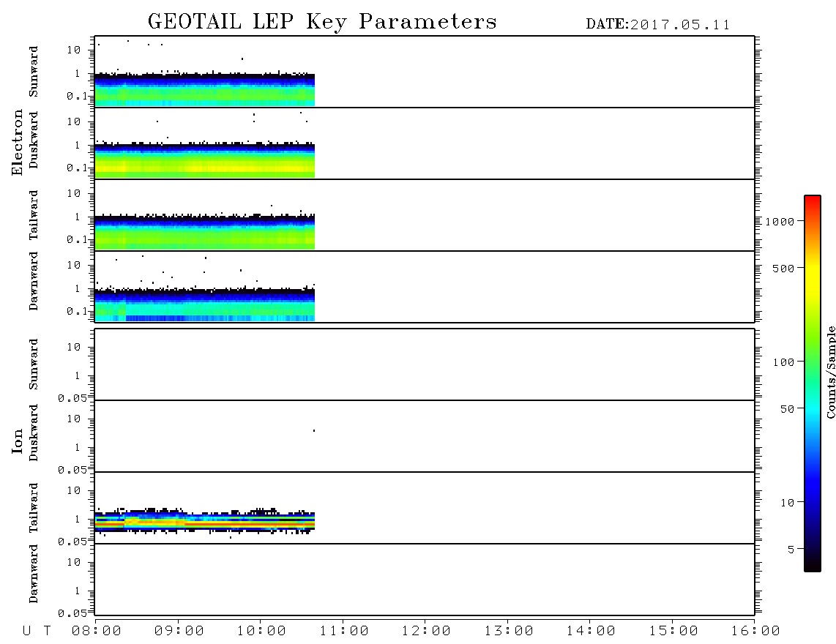
Task: Select the Electron Duskward panel label
Action: (34, 140)
